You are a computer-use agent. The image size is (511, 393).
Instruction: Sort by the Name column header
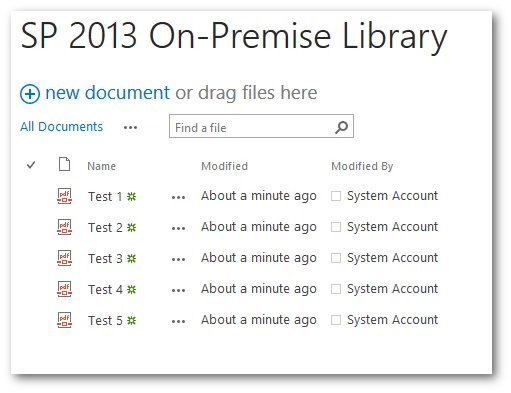coord(102,166)
